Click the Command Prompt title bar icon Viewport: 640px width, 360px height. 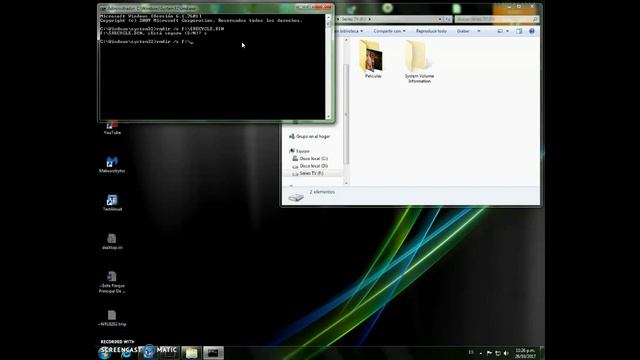(103, 8)
